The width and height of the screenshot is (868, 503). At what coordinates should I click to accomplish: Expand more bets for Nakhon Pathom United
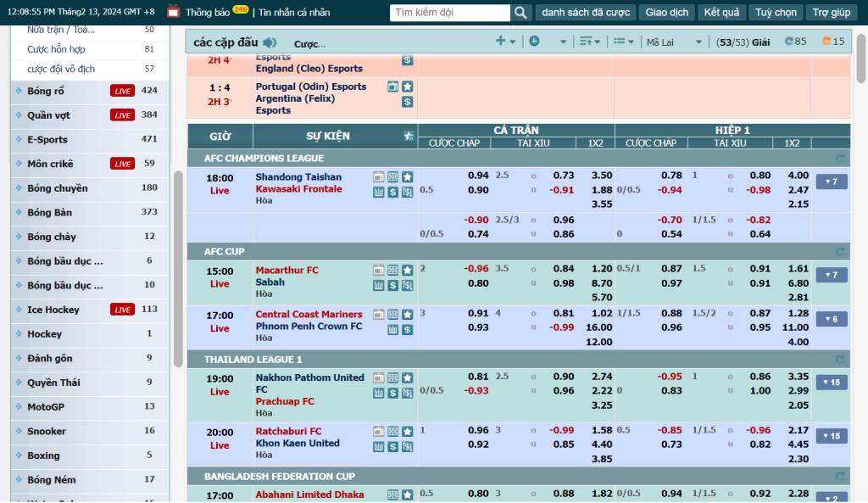tap(831, 383)
